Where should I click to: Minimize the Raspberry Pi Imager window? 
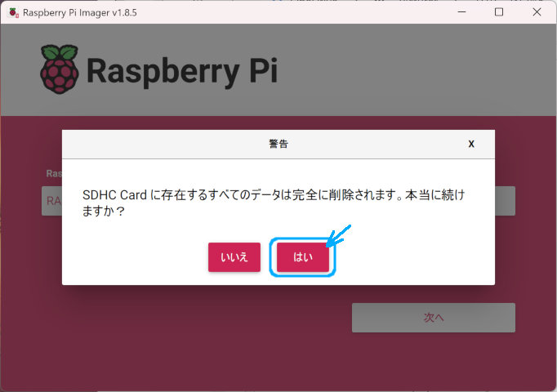[x=461, y=12]
